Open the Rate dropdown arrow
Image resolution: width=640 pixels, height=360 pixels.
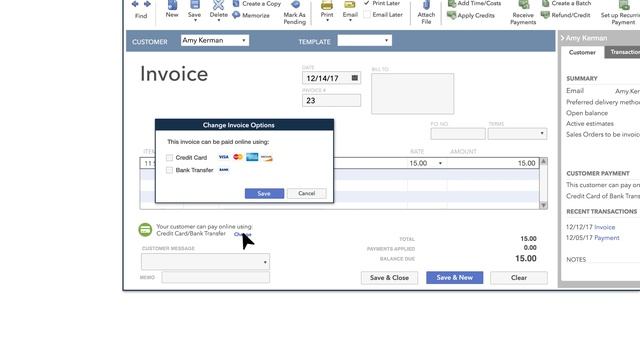(440, 163)
